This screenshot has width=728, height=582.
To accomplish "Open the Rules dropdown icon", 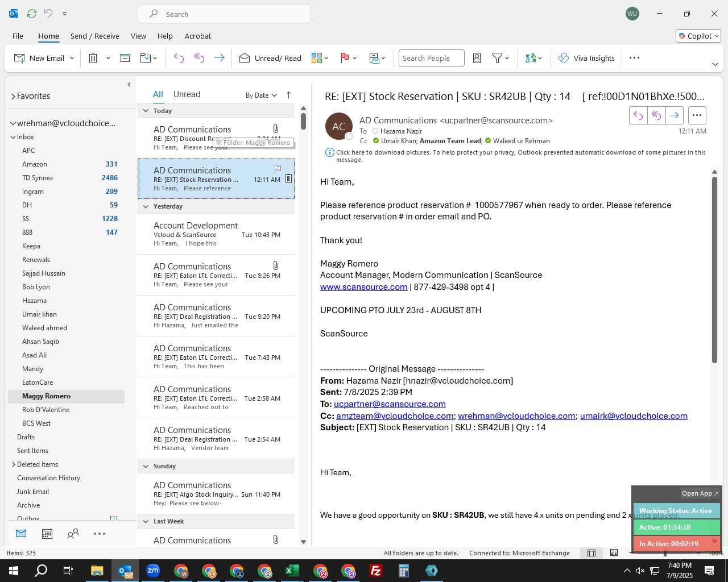I will coord(377,58).
